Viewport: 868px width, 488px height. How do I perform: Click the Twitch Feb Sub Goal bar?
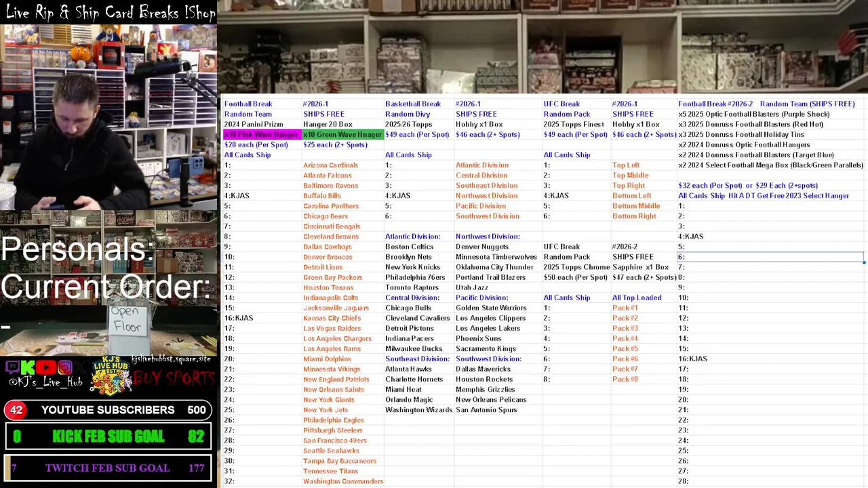pos(108,468)
